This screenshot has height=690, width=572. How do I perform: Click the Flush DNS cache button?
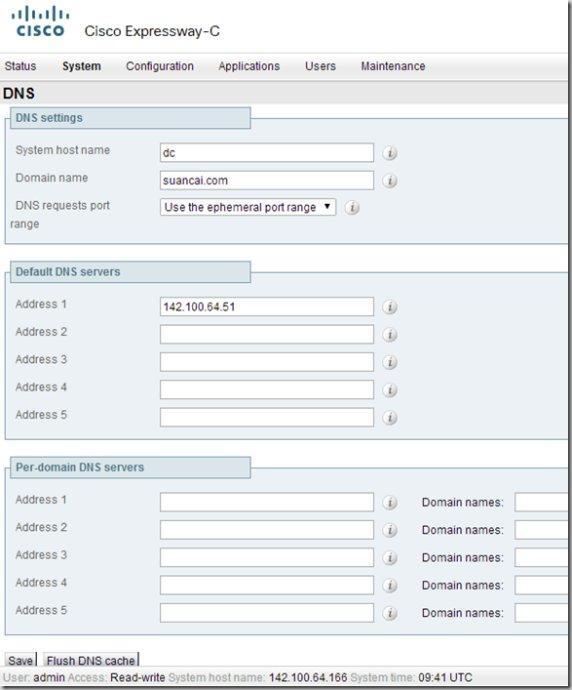coord(91,660)
